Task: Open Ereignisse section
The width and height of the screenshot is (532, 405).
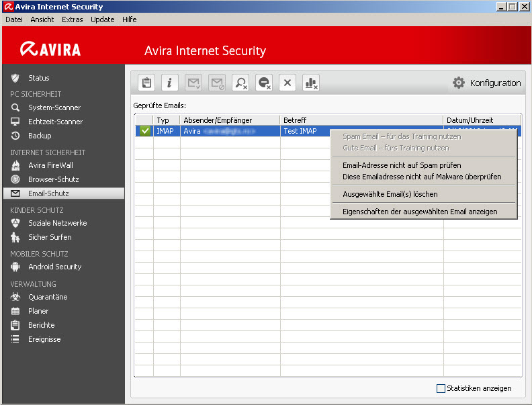Action: [44, 339]
